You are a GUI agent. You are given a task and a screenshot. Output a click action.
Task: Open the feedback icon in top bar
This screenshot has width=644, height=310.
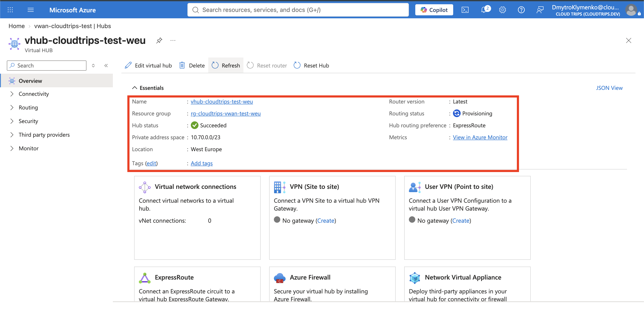pos(540,10)
